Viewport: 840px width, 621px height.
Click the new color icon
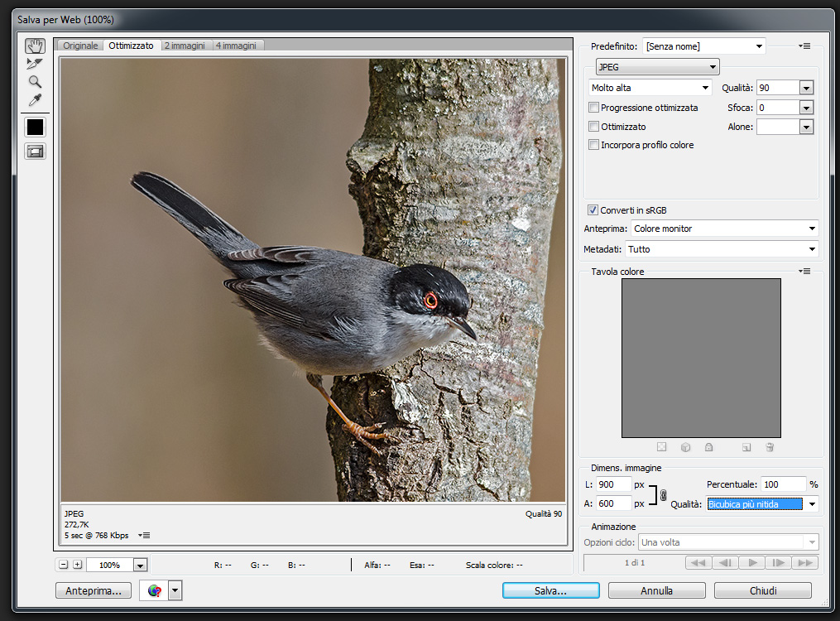pyautogui.click(x=746, y=447)
